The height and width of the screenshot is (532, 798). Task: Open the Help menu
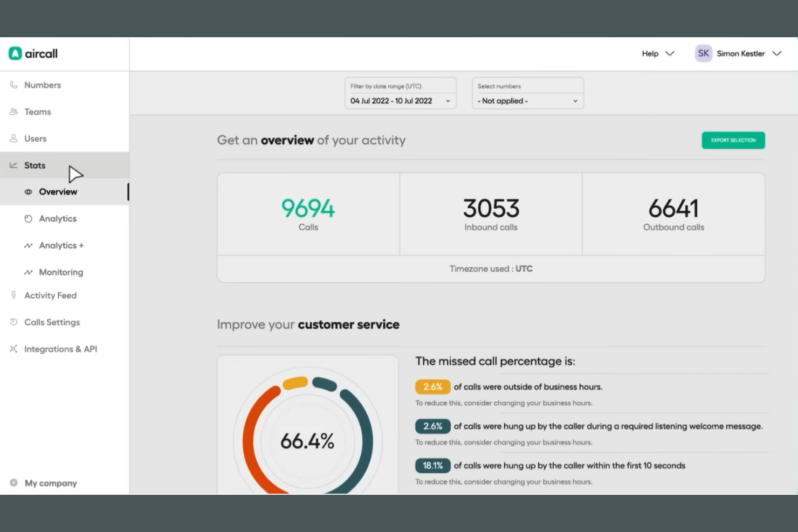658,53
